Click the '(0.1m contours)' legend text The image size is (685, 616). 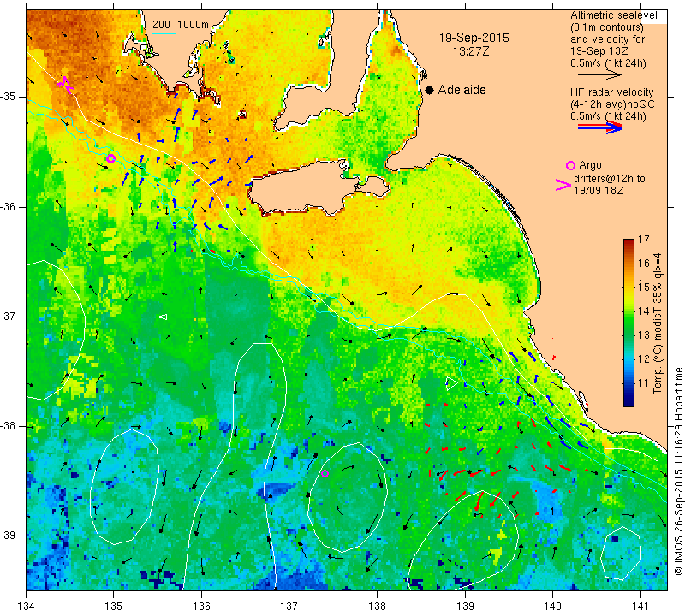(x=606, y=27)
